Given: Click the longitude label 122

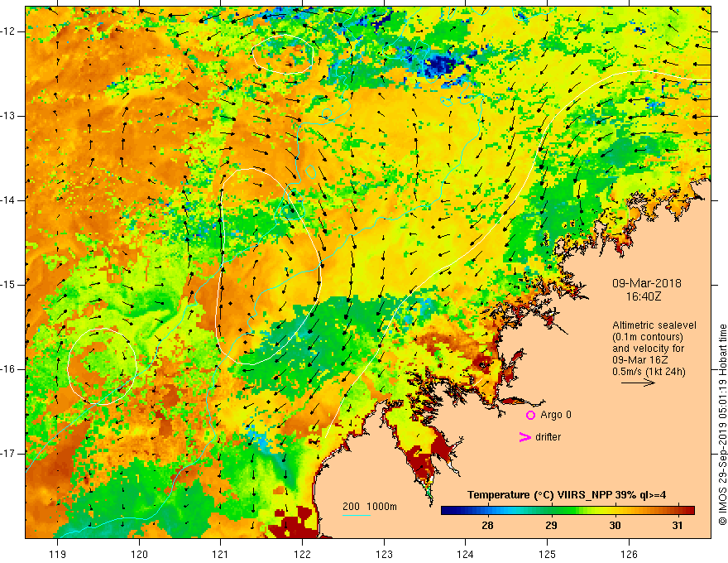Looking at the screenshot, I should point(302,554).
